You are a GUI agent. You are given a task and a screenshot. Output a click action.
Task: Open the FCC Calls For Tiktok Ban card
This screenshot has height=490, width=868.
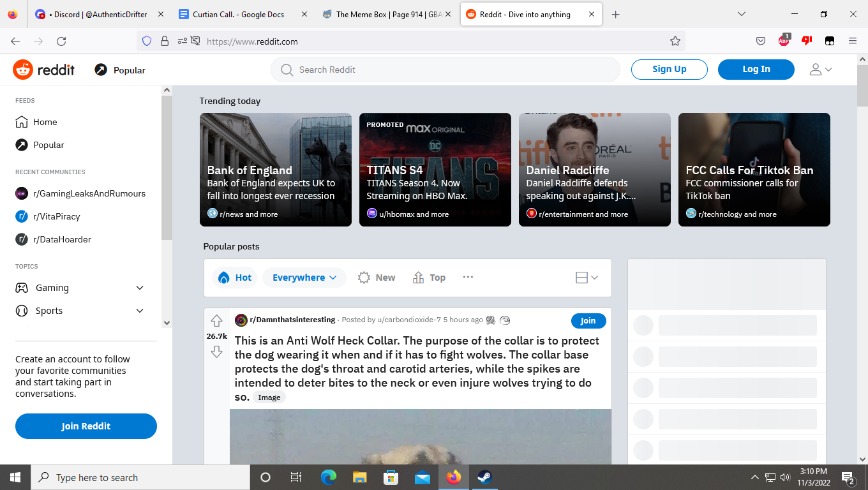754,170
